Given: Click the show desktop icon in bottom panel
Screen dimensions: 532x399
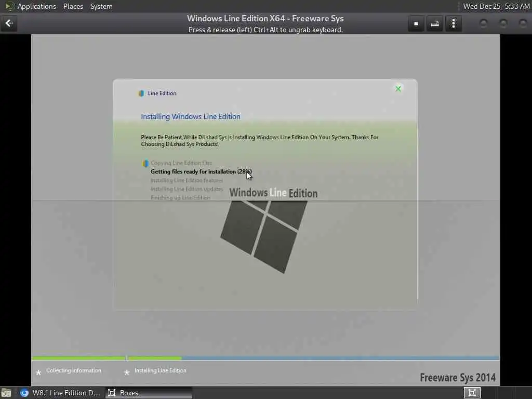Looking at the screenshot, I should click(x=6, y=393).
